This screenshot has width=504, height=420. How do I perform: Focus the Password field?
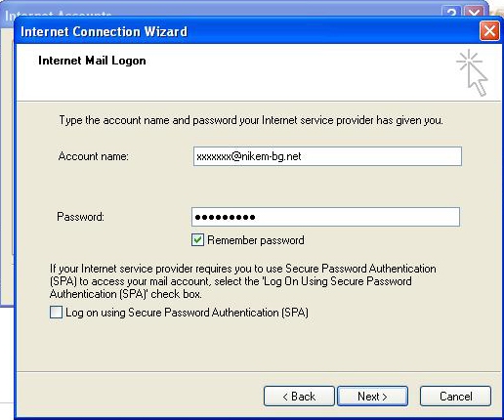pos(325,217)
